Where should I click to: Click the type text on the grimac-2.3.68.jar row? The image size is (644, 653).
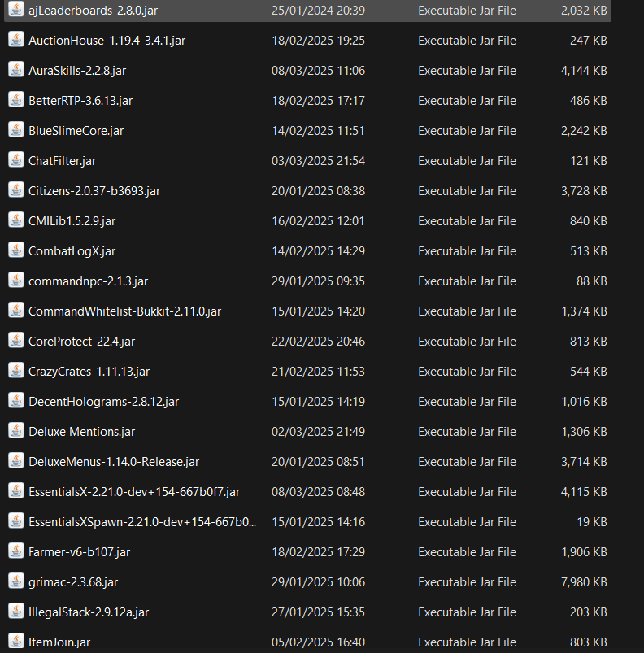coord(467,582)
